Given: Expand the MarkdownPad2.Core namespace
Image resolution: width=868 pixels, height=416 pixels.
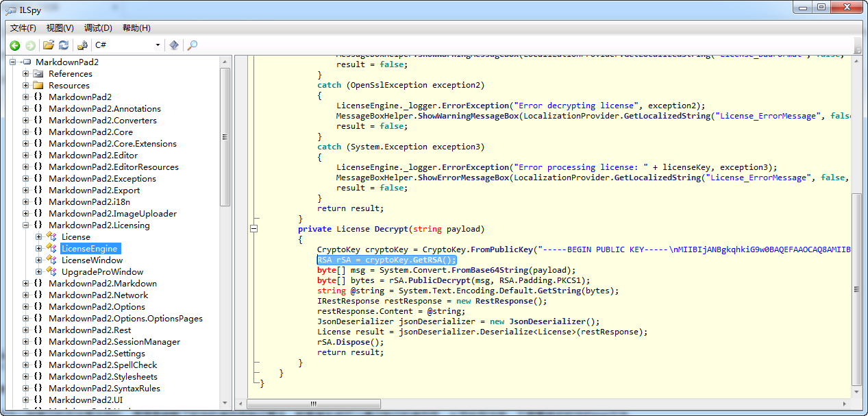Looking at the screenshot, I should [x=26, y=132].
